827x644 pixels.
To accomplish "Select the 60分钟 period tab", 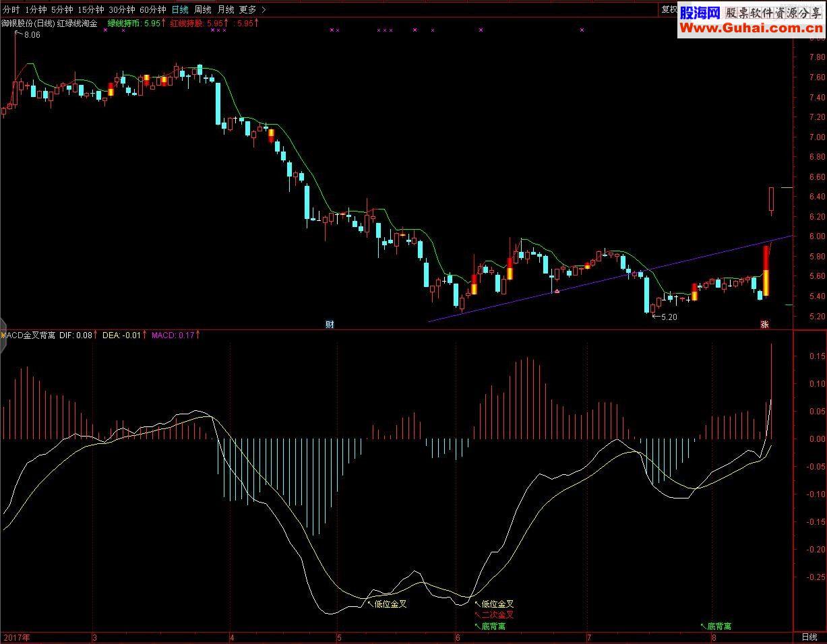I will click(153, 9).
